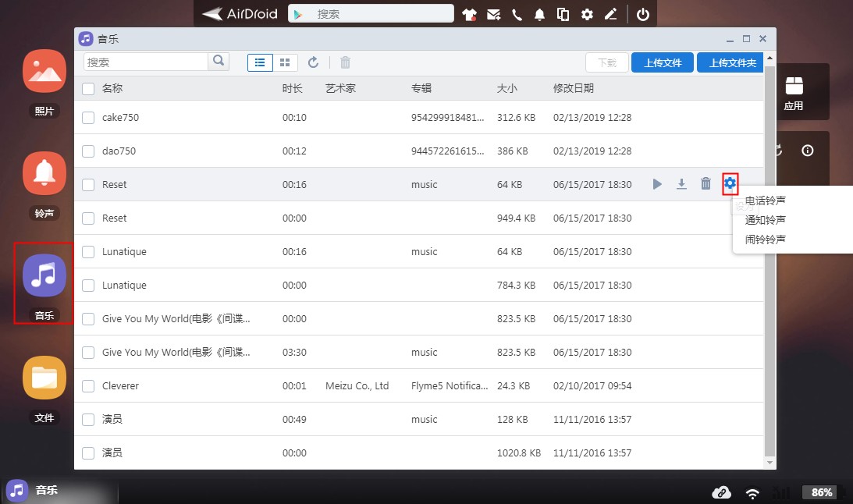Sort by 专辑 column header
The image size is (853, 504).
pyautogui.click(x=421, y=88)
